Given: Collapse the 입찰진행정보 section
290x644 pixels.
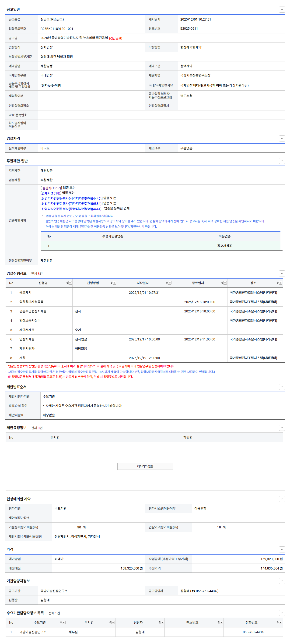Looking at the screenshot, I should click(x=282, y=273).
